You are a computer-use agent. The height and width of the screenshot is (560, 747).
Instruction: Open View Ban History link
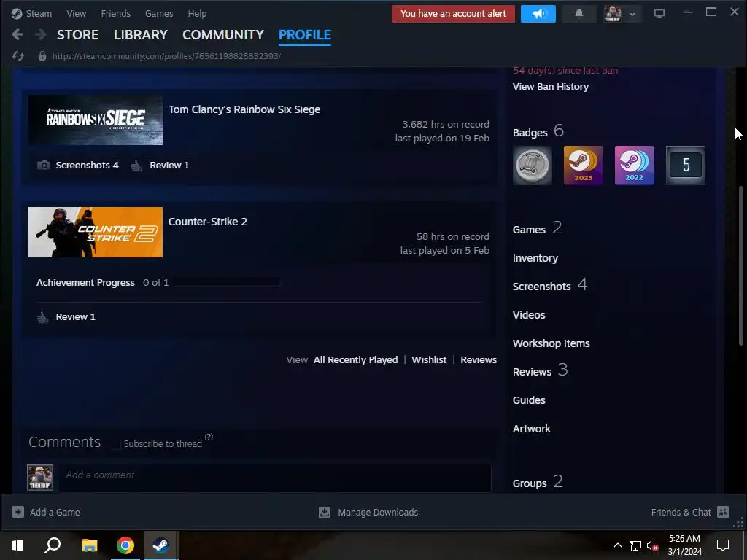tap(551, 87)
